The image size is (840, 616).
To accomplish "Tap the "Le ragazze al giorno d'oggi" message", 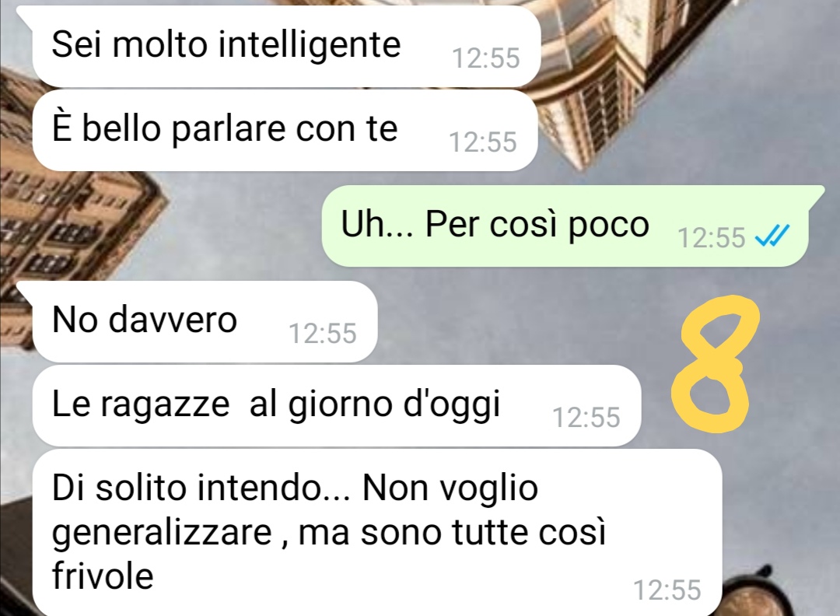I will (336, 405).
